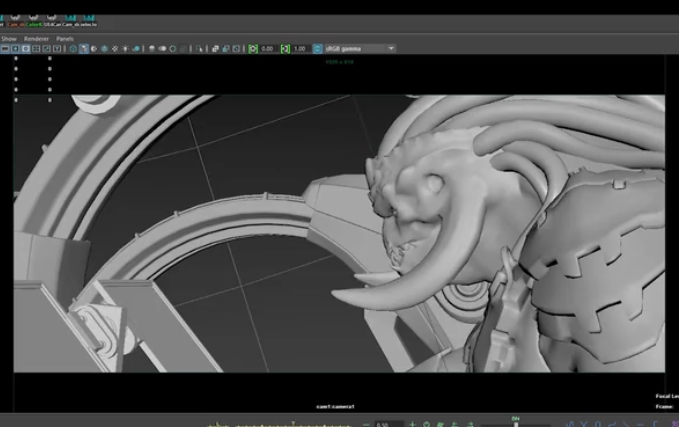Toggle the Film Gate icon
The image size is (679, 427).
tap(5, 49)
